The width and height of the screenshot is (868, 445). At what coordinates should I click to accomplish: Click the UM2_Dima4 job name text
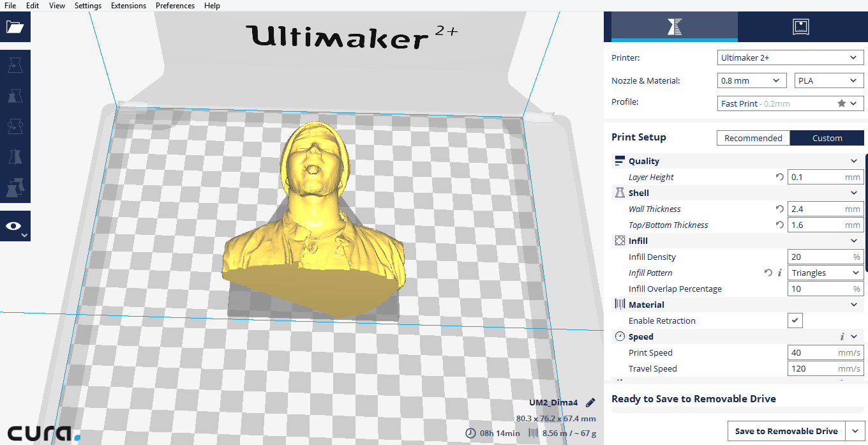click(x=553, y=403)
